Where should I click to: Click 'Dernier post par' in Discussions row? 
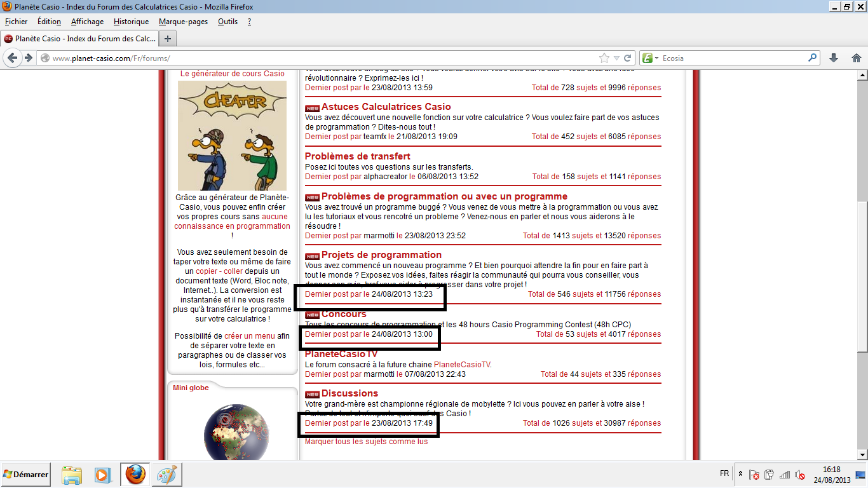(333, 423)
